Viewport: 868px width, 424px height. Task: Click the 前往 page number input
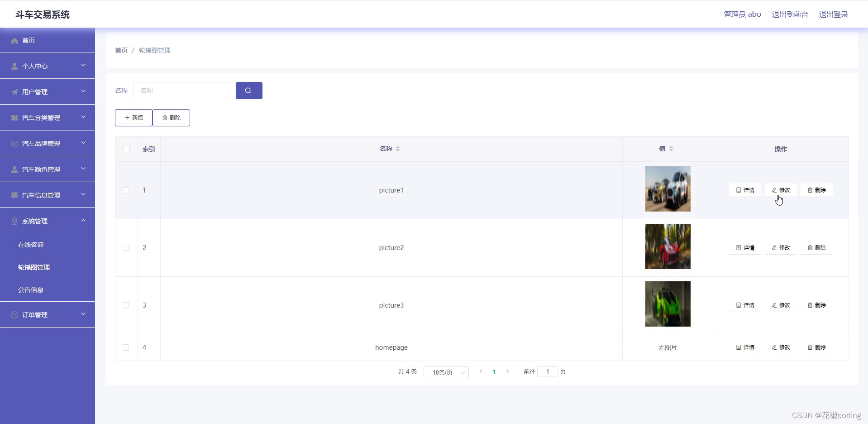pos(548,371)
